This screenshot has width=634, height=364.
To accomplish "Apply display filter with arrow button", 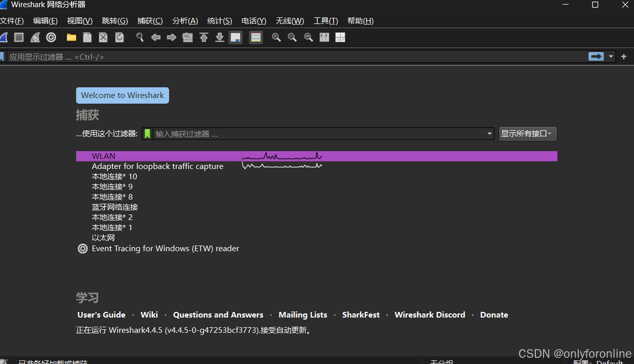I will pyautogui.click(x=596, y=57).
